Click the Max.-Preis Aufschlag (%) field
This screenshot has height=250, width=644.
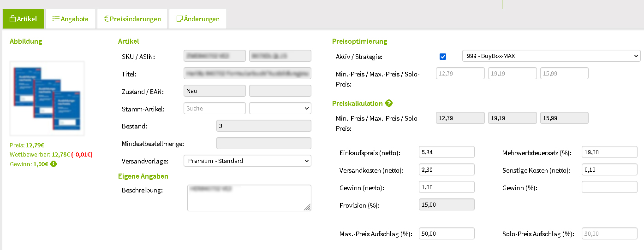point(447,233)
